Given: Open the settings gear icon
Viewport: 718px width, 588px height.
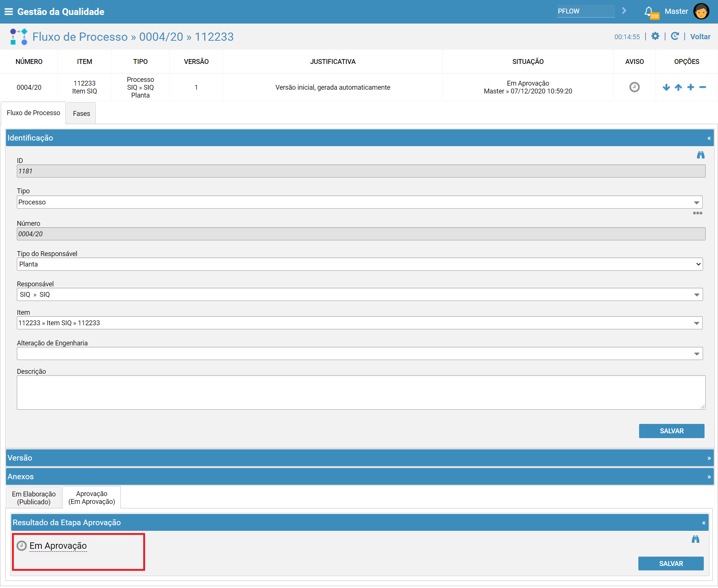Looking at the screenshot, I should [655, 36].
